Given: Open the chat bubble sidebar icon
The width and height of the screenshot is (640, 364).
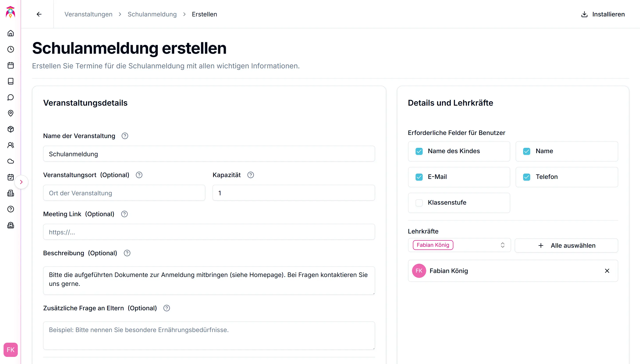Looking at the screenshot, I should pos(10,97).
